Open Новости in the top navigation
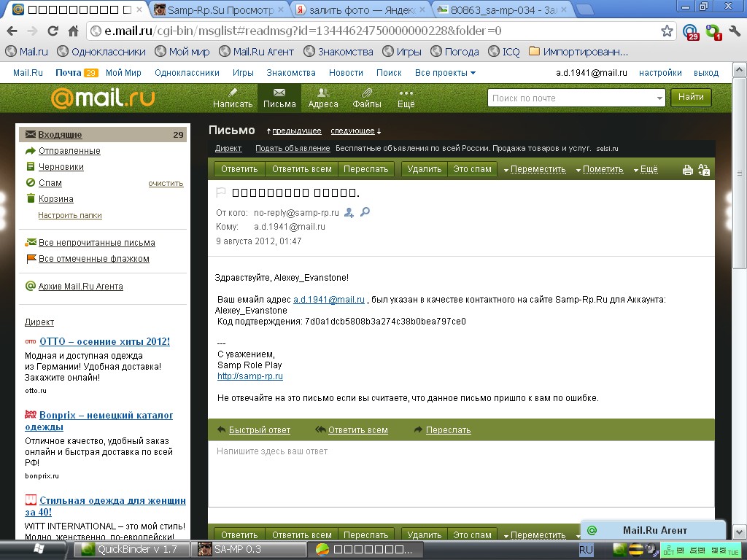The height and width of the screenshot is (560, 747). click(346, 73)
